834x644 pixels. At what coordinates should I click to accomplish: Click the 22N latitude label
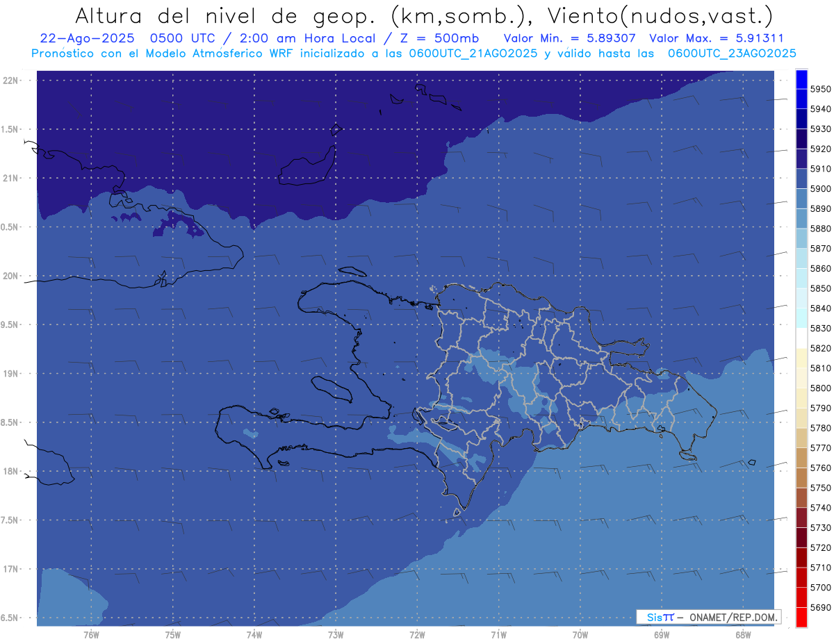pos(11,81)
